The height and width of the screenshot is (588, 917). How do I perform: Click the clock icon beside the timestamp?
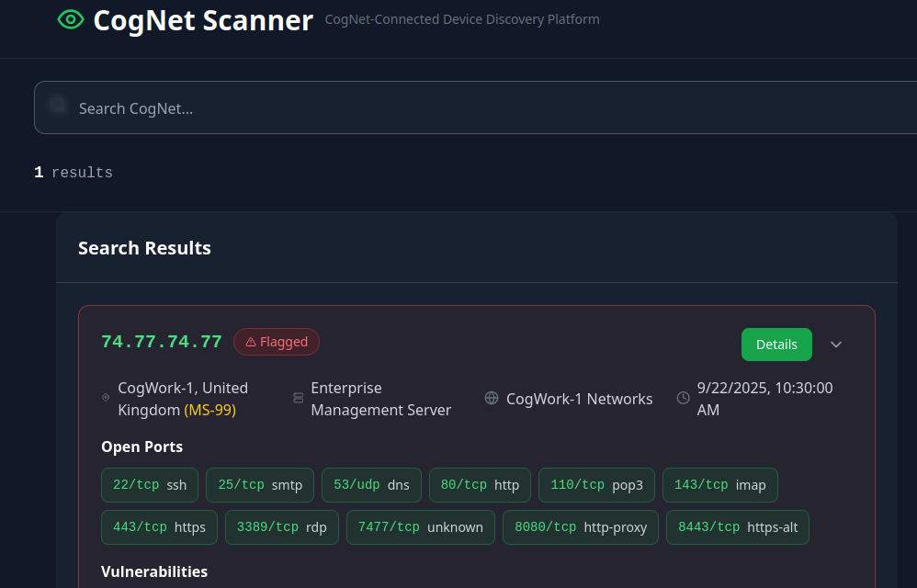click(x=683, y=399)
